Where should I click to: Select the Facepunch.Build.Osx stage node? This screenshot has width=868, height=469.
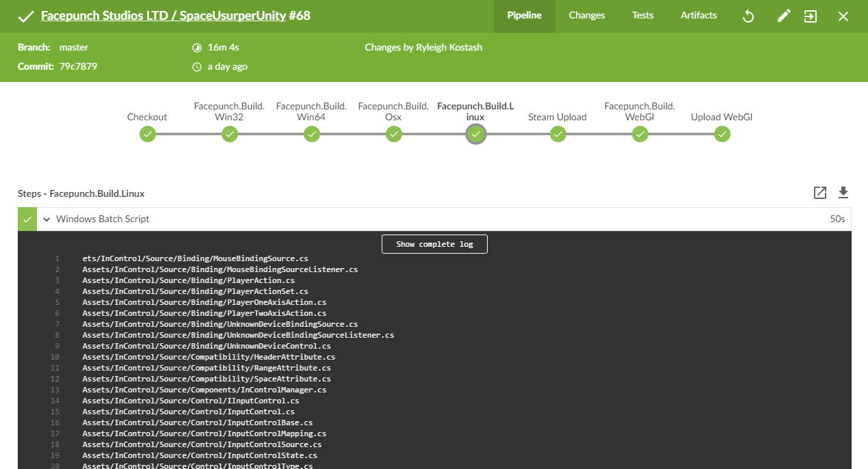pos(393,135)
